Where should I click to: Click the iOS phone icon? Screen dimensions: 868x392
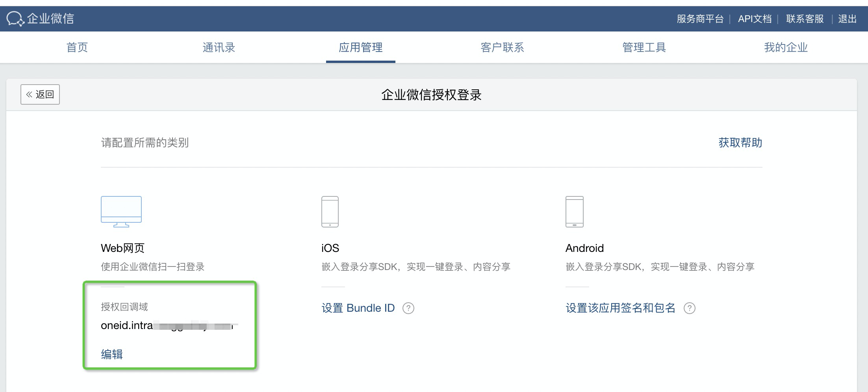pyautogui.click(x=330, y=211)
